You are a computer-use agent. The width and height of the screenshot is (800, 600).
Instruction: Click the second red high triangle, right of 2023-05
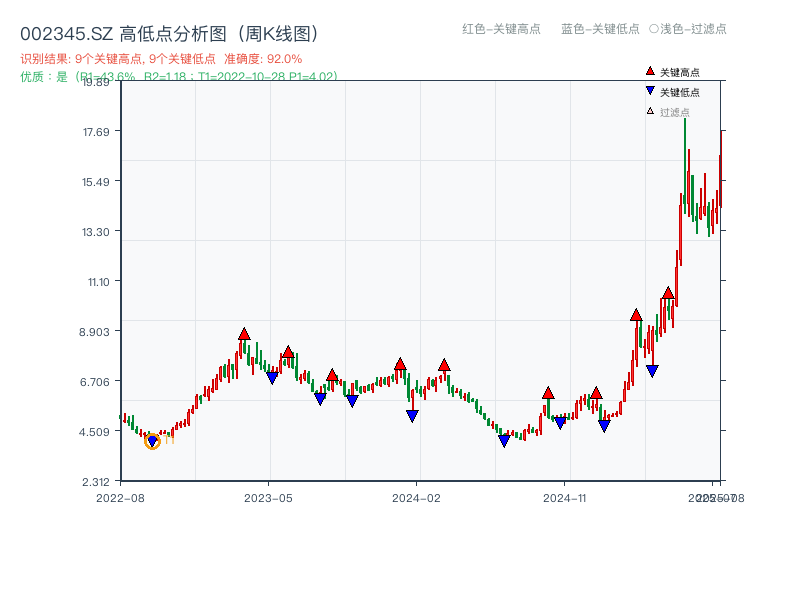coord(288,352)
